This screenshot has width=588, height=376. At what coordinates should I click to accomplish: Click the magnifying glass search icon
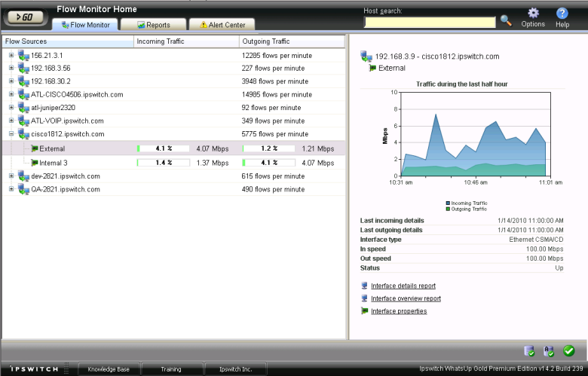pyautogui.click(x=506, y=20)
